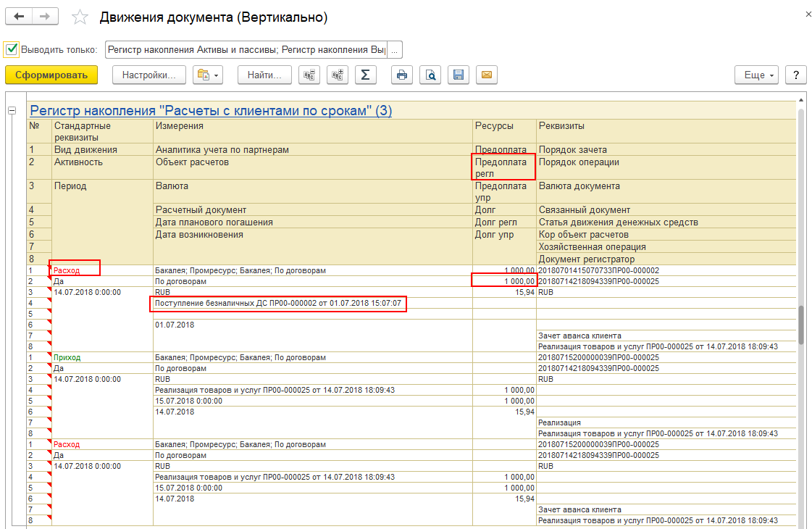Screen dimensions: 812x529
Task: Open the 'Настройки...' settings dialog
Action: pyautogui.click(x=149, y=75)
